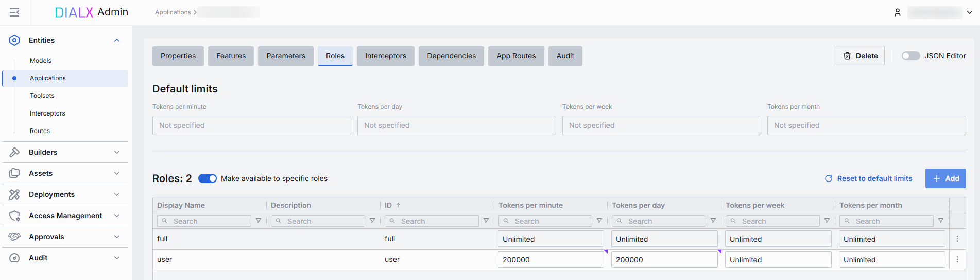Open row actions menu for full role
Viewport: 980px width, 280px height.
coord(957,239)
